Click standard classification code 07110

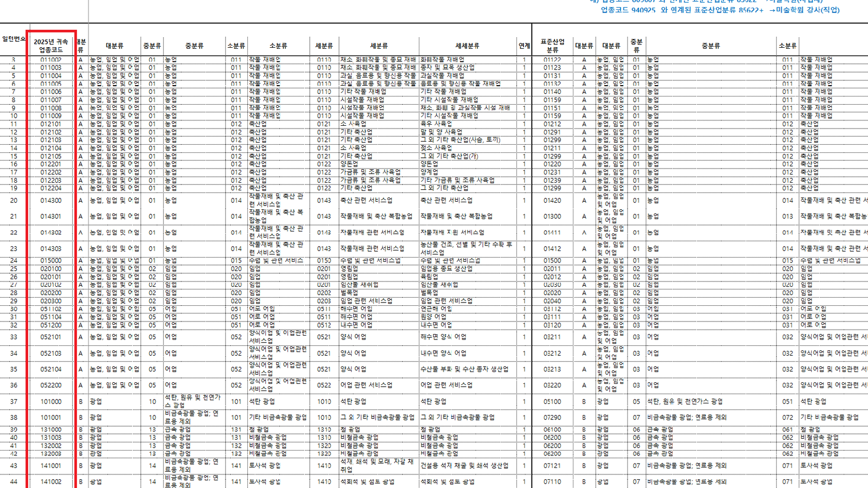(x=552, y=482)
